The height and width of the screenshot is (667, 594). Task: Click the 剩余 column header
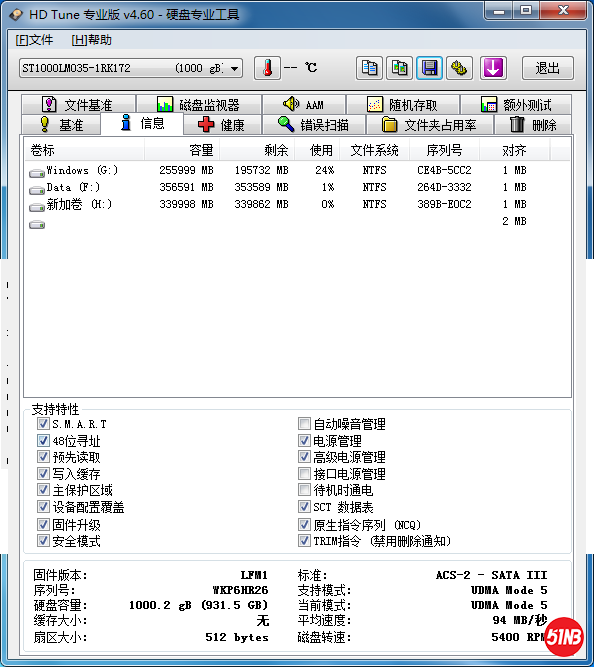pos(257,150)
